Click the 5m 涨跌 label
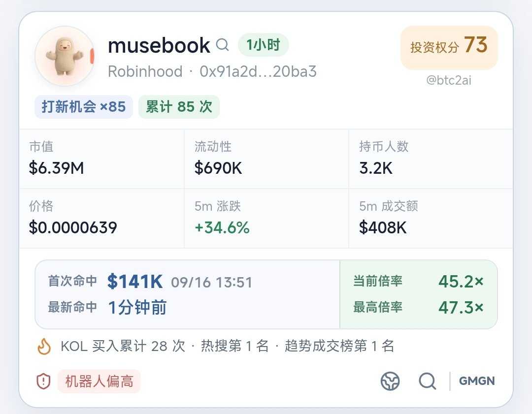 (218, 206)
